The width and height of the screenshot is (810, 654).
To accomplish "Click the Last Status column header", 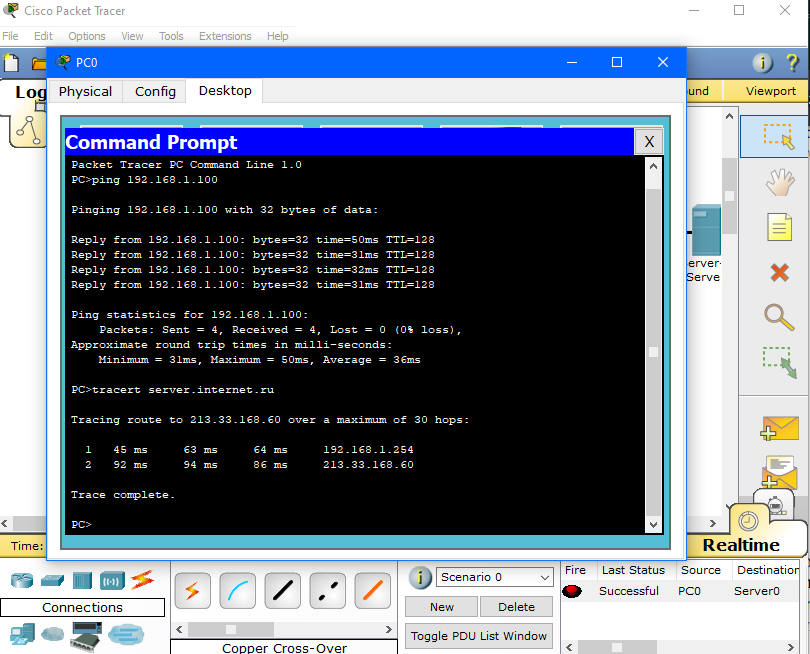I will 633,570.
